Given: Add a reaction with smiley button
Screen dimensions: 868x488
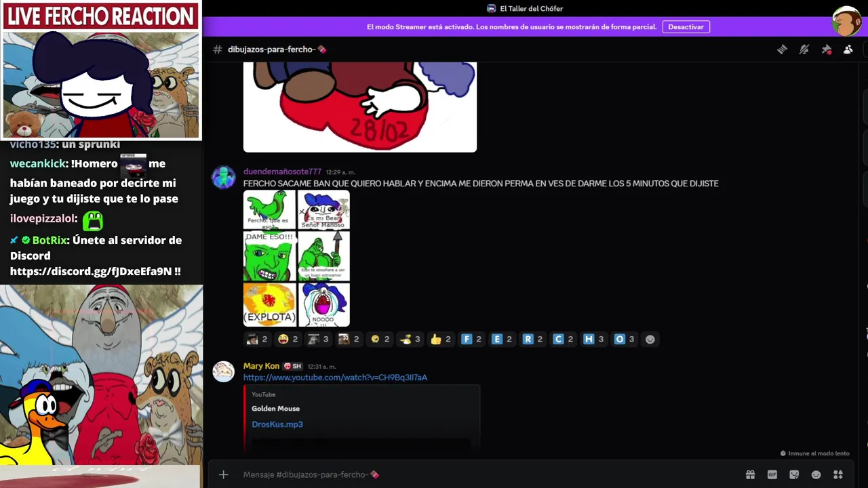Looking at the screenshot, I should [650, 339].
